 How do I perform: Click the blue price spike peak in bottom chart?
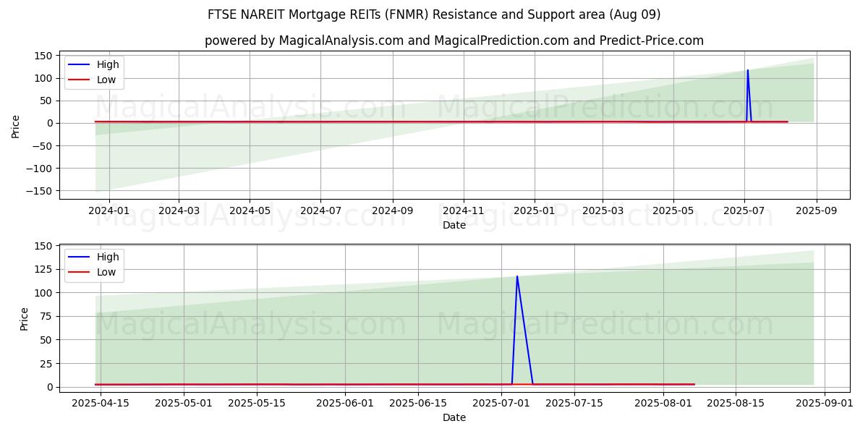516,276
